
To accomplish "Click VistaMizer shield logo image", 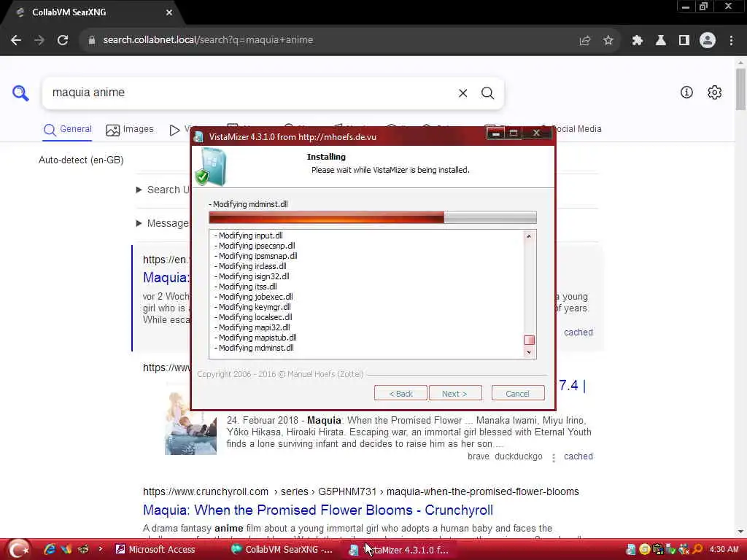I will [211, 166].
